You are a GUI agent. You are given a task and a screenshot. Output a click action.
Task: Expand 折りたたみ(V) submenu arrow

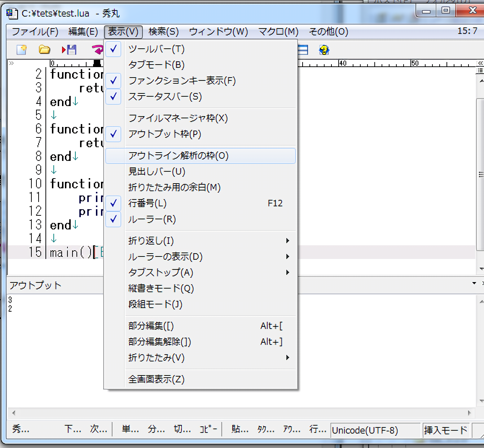(x=287, y=358)
